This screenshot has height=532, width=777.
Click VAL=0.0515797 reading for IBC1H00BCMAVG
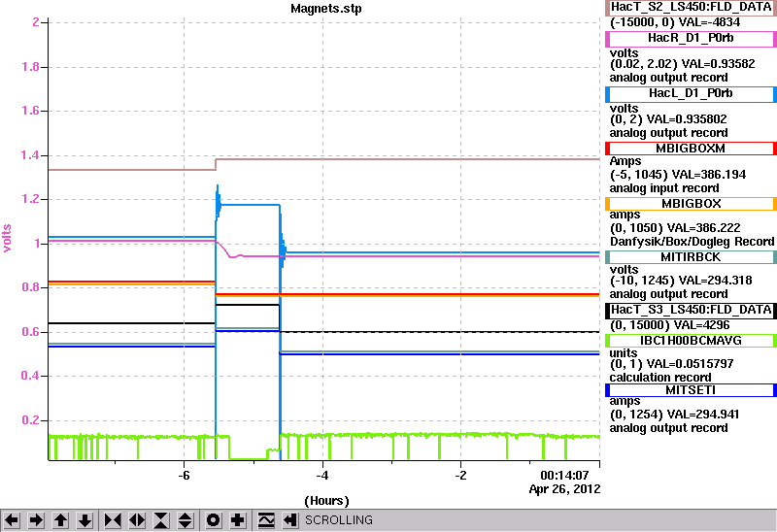coord(691,364)
